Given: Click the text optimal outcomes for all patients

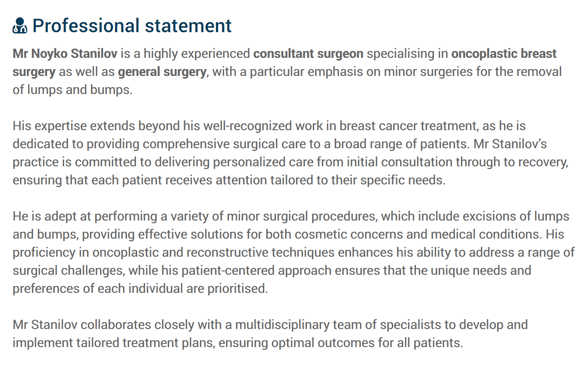Looking at the screenshot, I should (x=367, y=343).
